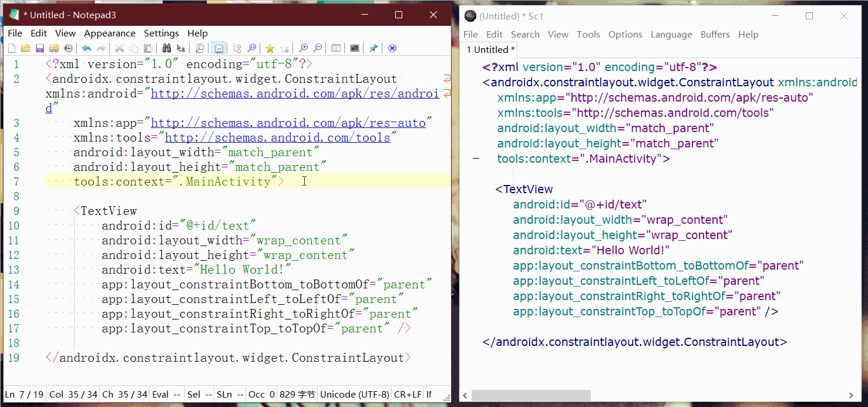Click the magnifier document icon after Replace
The width and height of the screenshot is (868, 407).
pyautogui.click(x=200, y=48)
